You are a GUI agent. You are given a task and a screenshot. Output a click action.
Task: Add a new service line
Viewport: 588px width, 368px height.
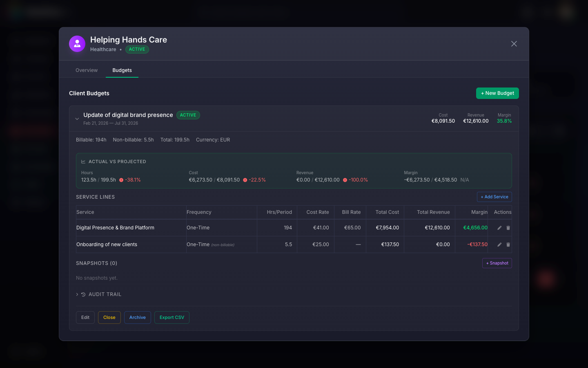tap(494, 197)
